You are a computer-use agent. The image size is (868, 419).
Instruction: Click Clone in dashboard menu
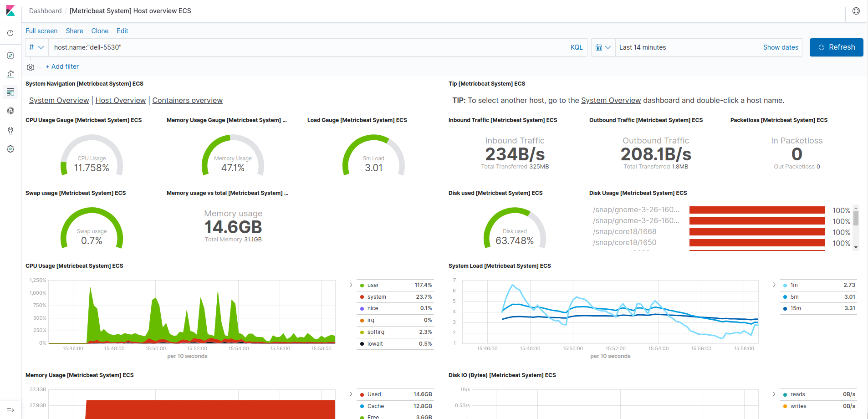(100, 31)
